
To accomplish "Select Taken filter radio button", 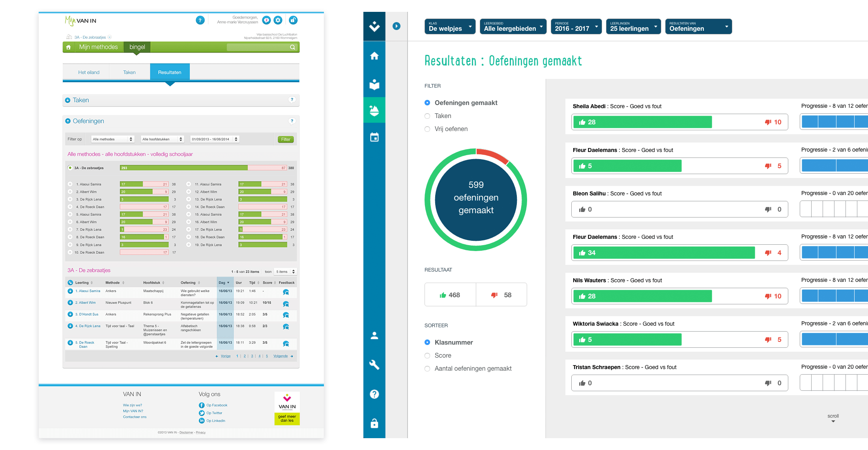I will click(427, 116).
